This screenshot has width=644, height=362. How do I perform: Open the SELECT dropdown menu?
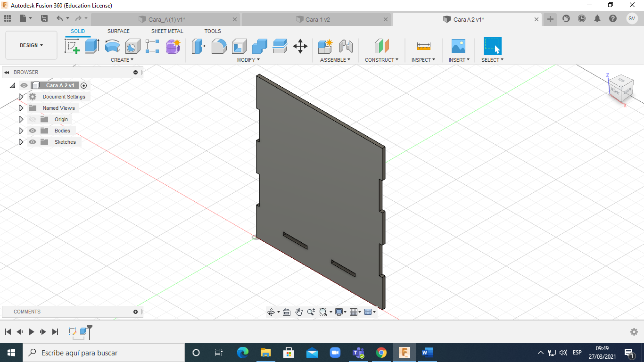(492, 60)
